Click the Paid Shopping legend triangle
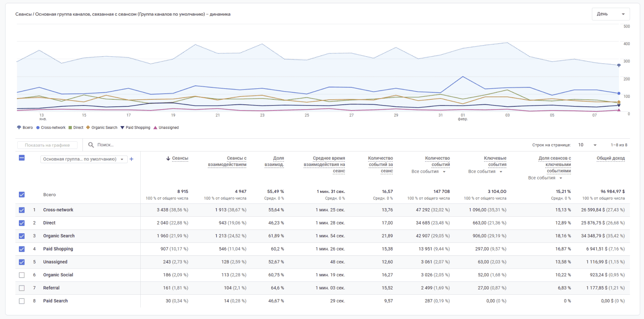This screenshot has height=319, width=644. 122,128
